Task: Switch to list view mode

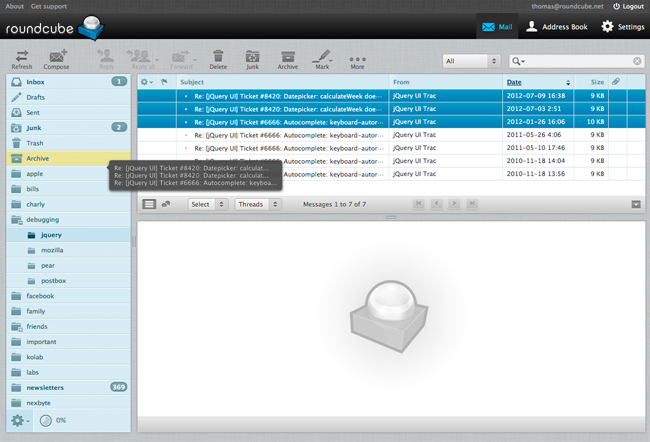Action: coord(149,204)
